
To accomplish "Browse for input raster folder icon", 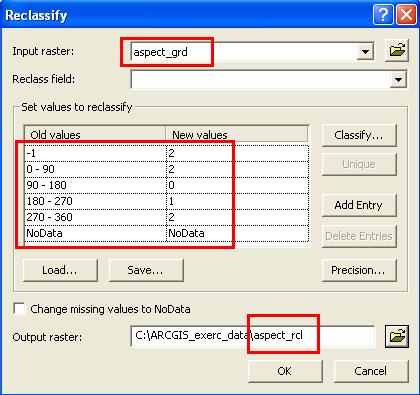I will click(397, 51).
